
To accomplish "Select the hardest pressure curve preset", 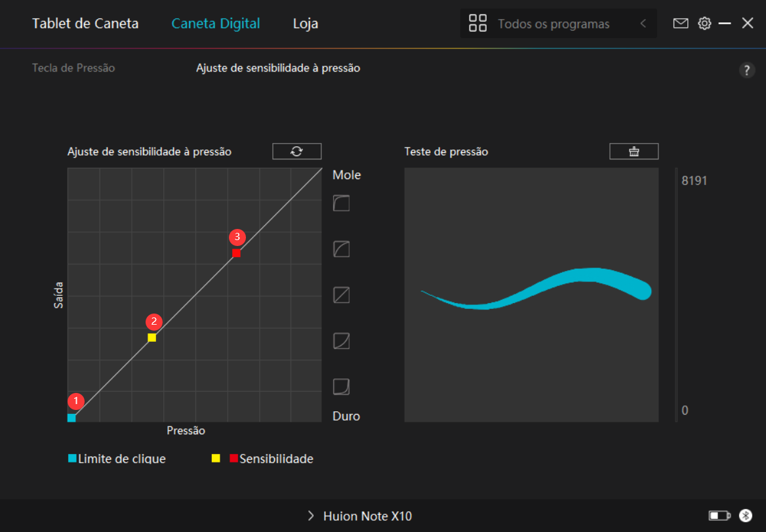I will tap(341, 387).
